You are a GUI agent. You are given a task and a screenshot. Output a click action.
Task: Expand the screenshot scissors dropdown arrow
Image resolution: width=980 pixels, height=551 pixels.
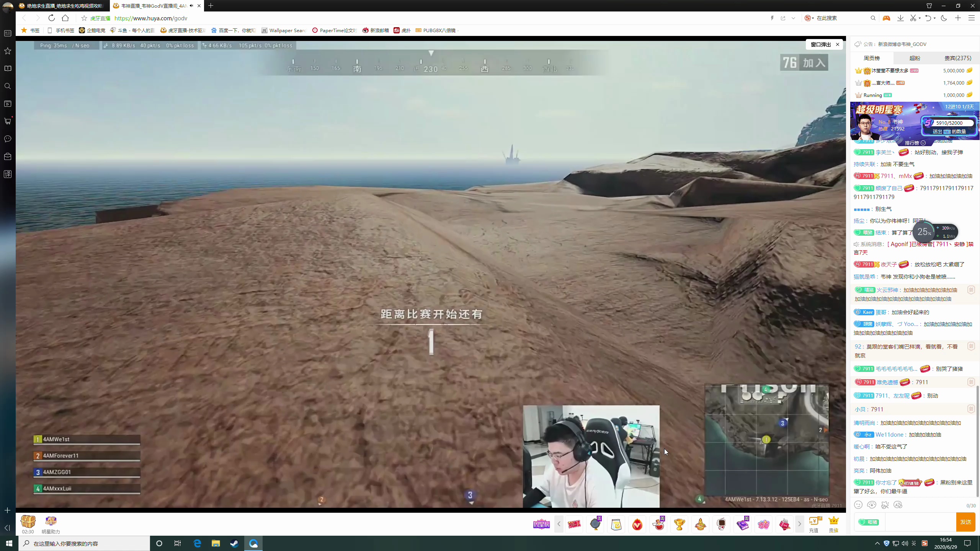tap(920, 18)
